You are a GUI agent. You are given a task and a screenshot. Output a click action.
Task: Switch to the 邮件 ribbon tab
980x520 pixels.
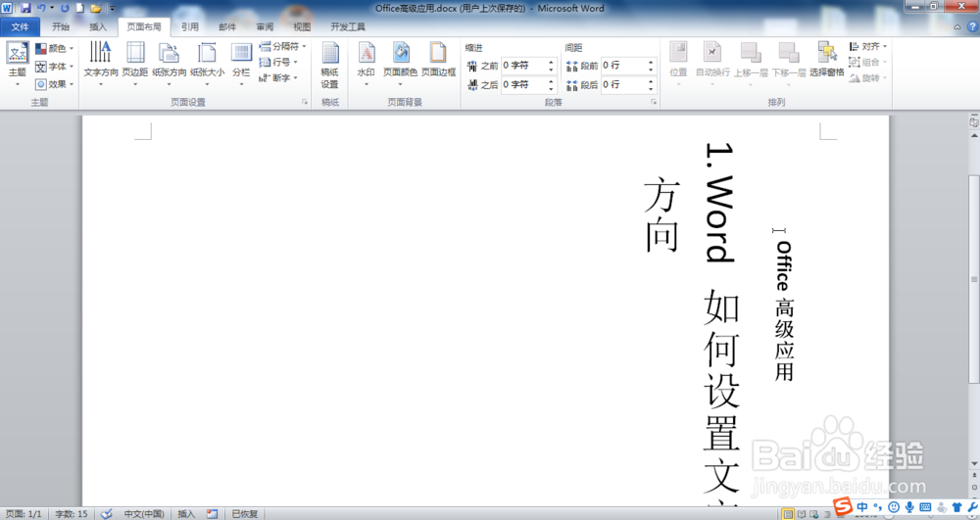click(x=227, y=26)
